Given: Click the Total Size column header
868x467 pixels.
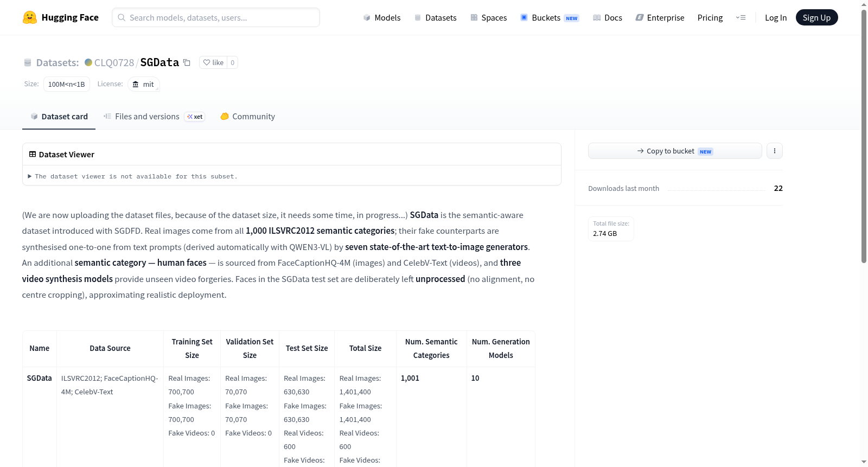Looking at the screenshot, I should (366, 348).
